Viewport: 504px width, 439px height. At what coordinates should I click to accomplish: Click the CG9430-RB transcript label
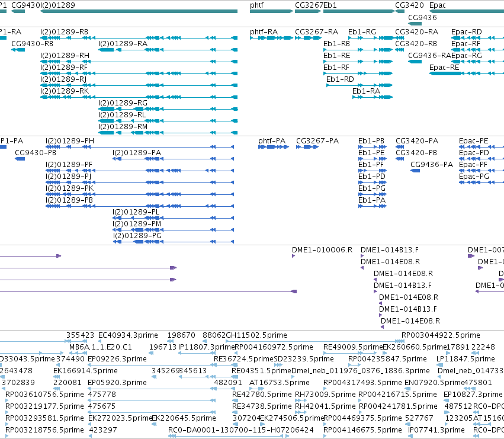(32, 44)
